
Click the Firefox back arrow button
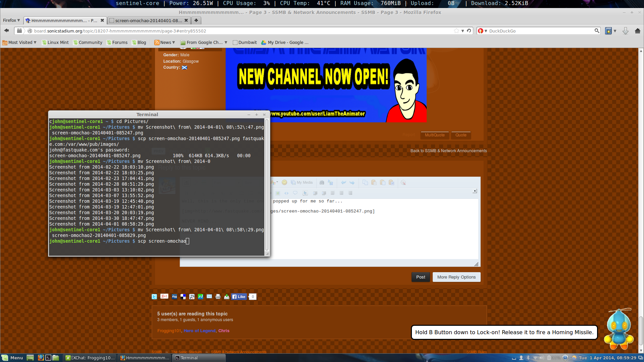point(6,31)
